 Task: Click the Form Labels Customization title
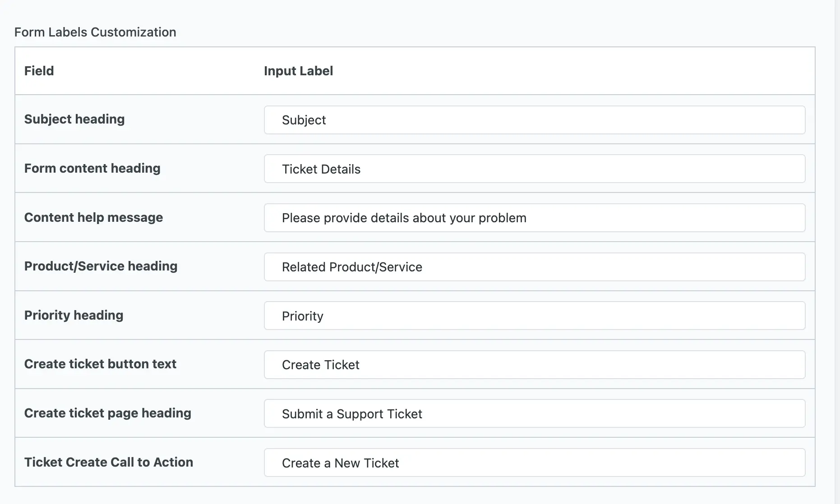pos(95,32)
